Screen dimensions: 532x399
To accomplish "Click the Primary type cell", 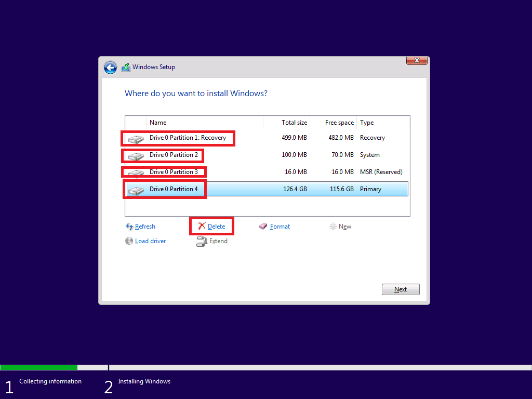I will [x=370, y=189].
